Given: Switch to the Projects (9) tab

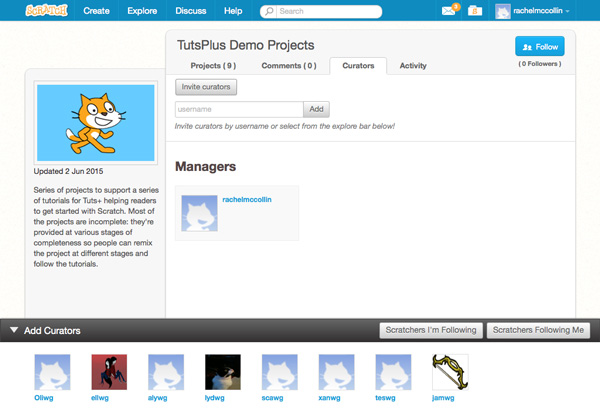Looking at the screenshot, I should (213, 66).
